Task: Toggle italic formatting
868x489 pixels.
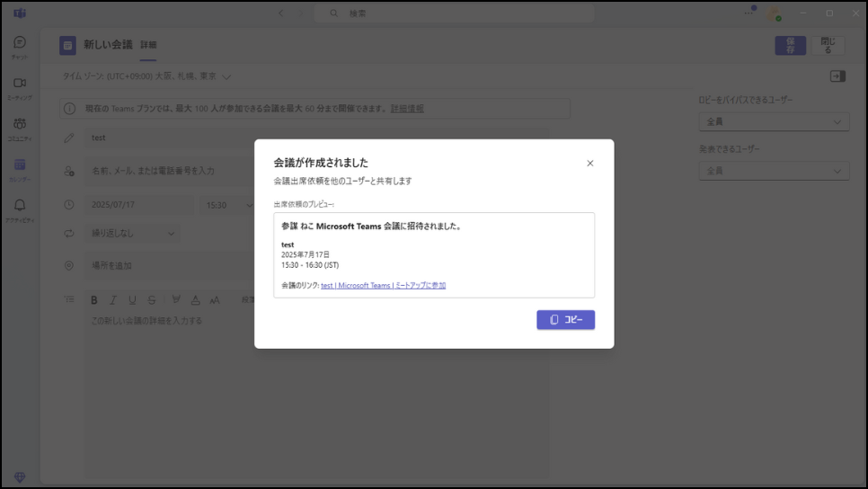Action: click(113, 300)
